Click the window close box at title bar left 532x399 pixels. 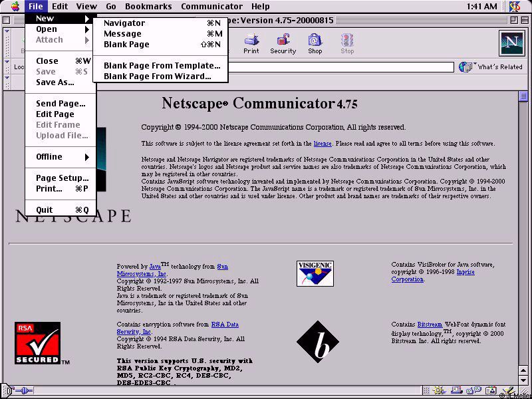pyautogui.click(x=6, y=20)
